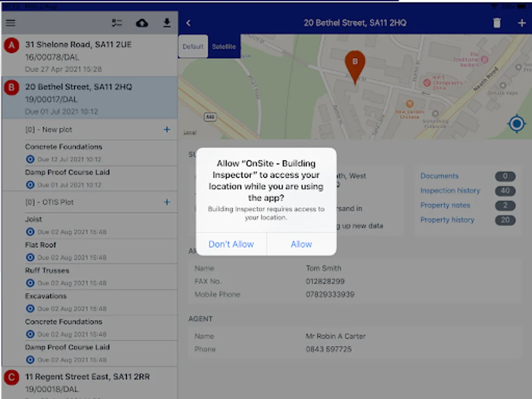
Task: Tap the red B pin on the map
Action: coord(355,66)
